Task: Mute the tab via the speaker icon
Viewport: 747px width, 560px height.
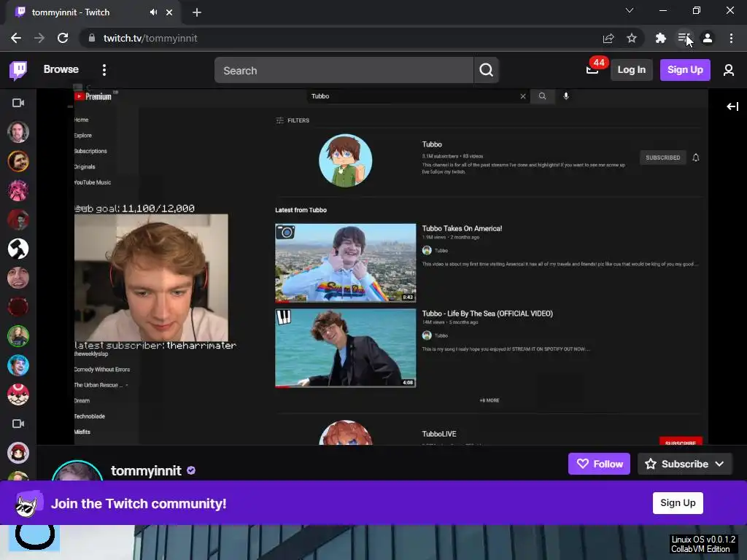Action: pos(153,12)
